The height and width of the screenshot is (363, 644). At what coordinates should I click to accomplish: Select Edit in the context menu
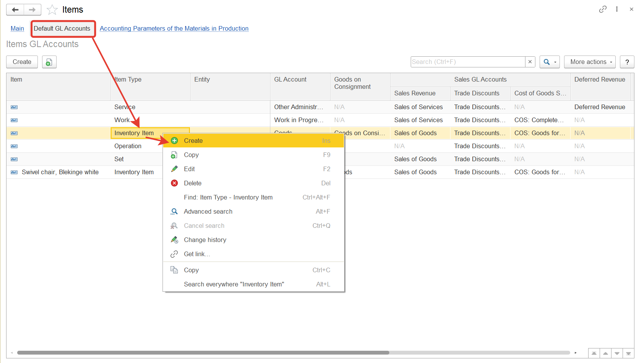[x=254, y=169]
